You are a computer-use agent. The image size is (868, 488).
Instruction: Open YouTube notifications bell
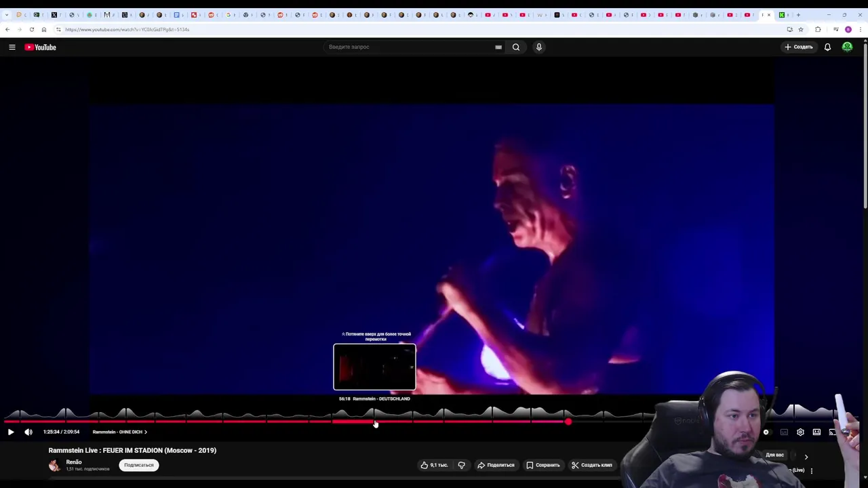coord(827,47)
